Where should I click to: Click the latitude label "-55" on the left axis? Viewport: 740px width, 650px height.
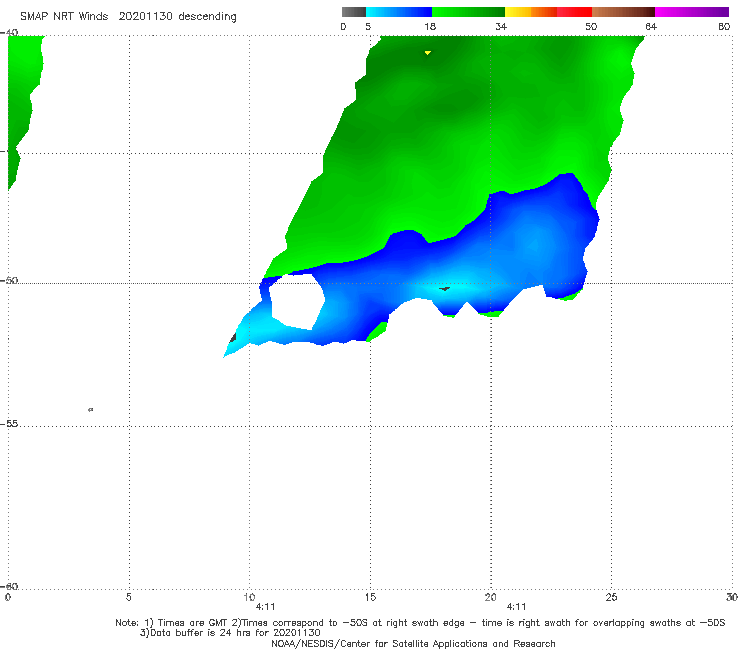(x=9, y=423)
